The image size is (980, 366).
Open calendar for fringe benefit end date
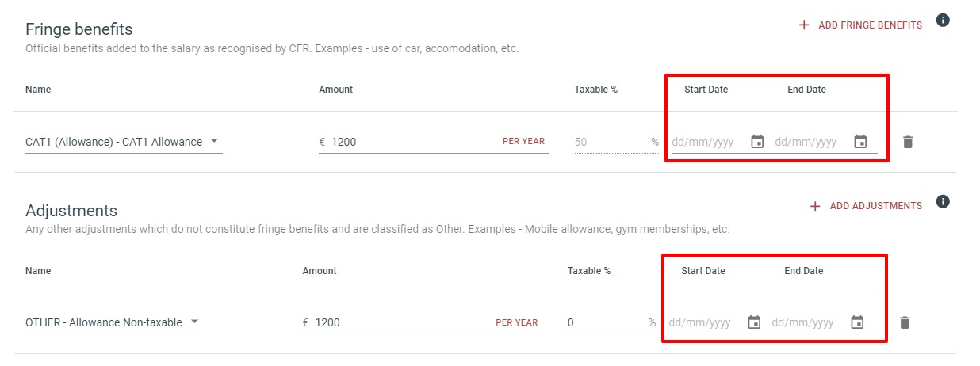point(860,142)
